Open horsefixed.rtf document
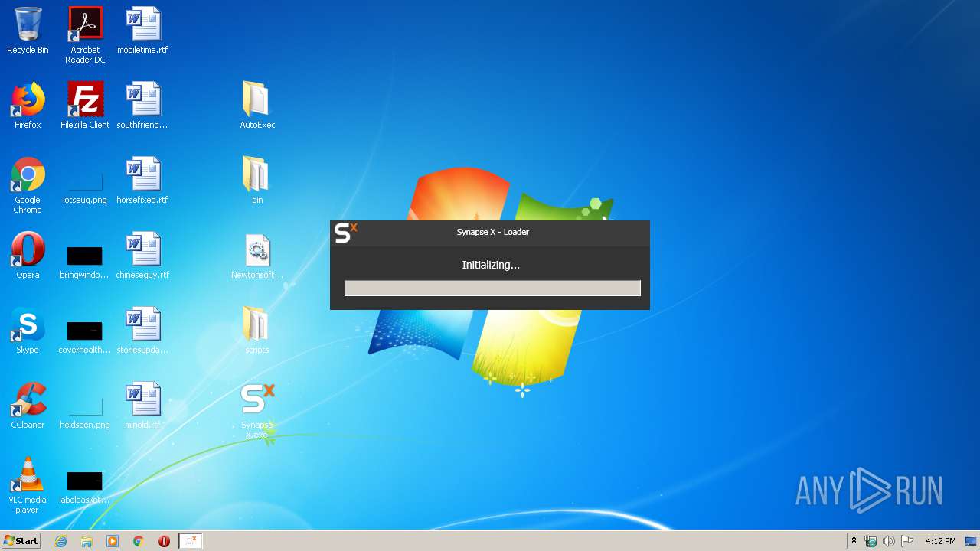980x551 pixels. 142,181
